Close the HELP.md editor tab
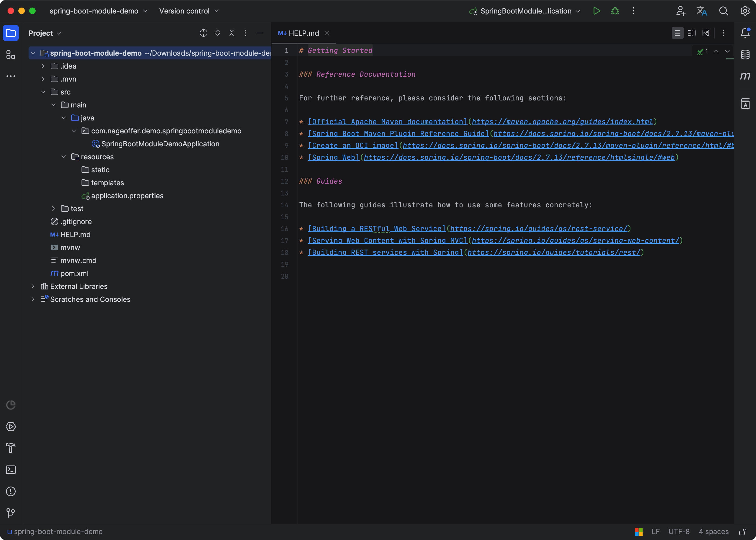756x540 pixels. pos(327,33)
